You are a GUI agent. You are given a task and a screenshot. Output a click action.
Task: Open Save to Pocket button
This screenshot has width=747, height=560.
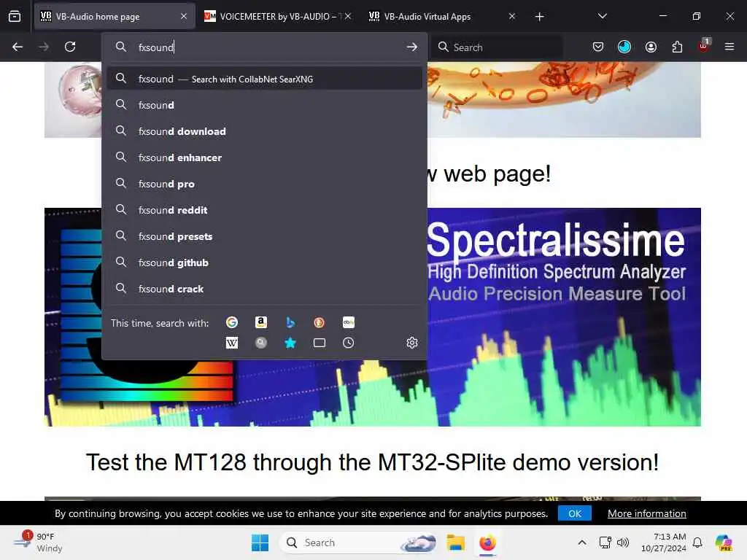[598, 47]
